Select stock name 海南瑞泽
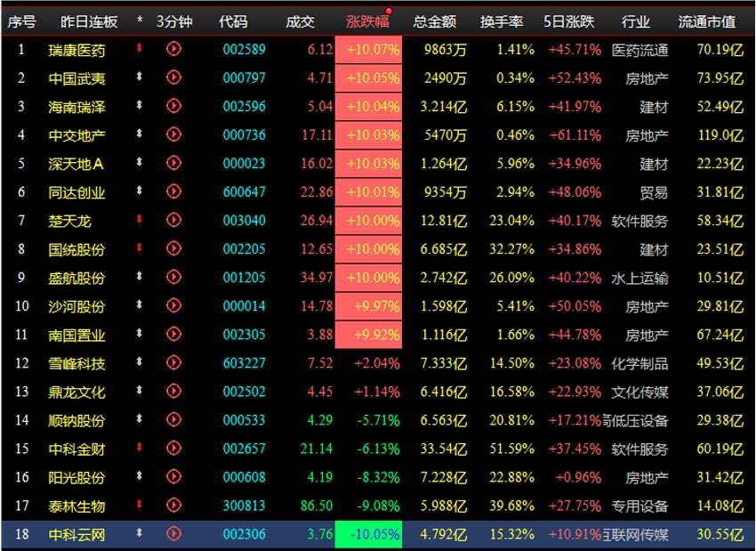Viewport: 756px width, 551px height. click(x=76, y=107)
